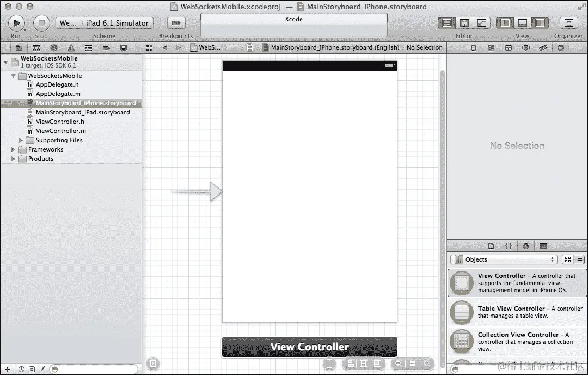Open the Issue navigator

(70, 47)
